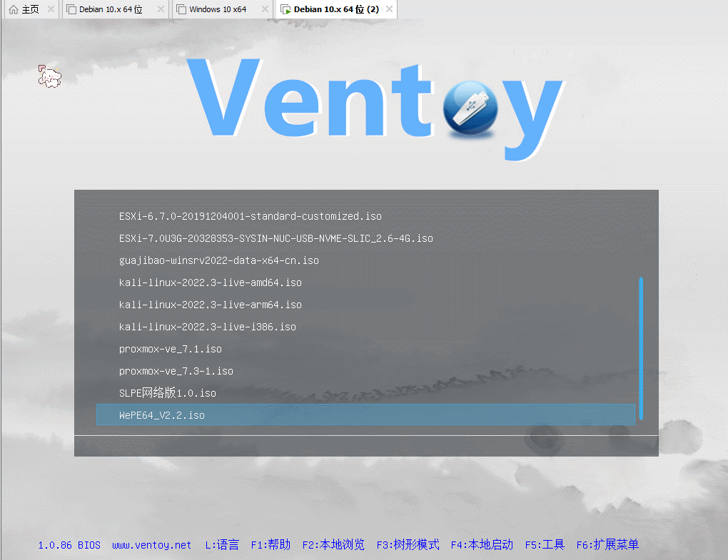Open the Debian 10.x 64 位 tab
Screen dimensions: 728x560
click(x=115, y=9)
